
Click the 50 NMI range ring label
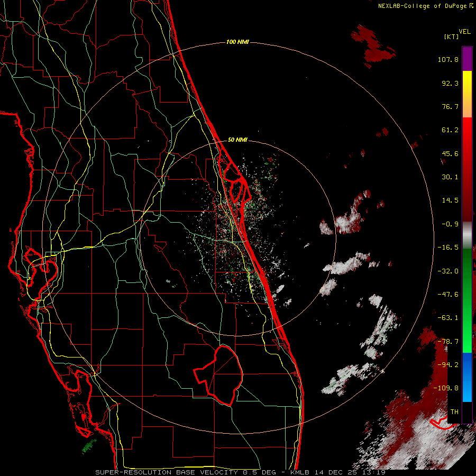click(x=237, y=140)
